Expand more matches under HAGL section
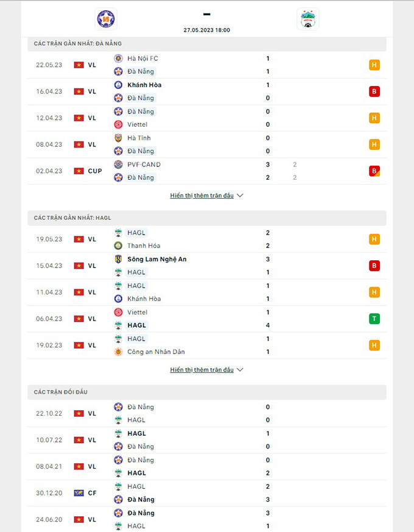 206,370
